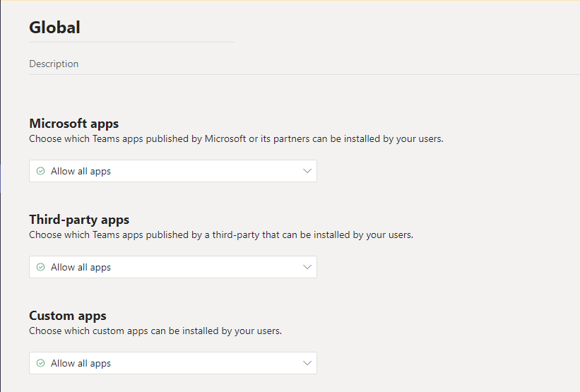Screen dimensions: 580x392
Task: Expand the Microsoft apps dropdown chevron
Action: pyautogui.click(x=307, y=171)
